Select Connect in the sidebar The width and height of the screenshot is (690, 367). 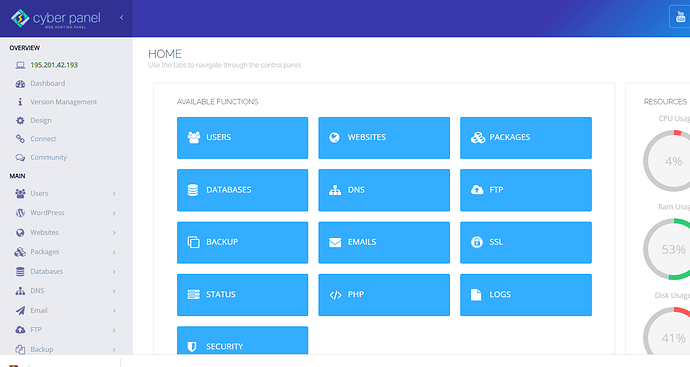pyautogui.click(x=43, y=139)
